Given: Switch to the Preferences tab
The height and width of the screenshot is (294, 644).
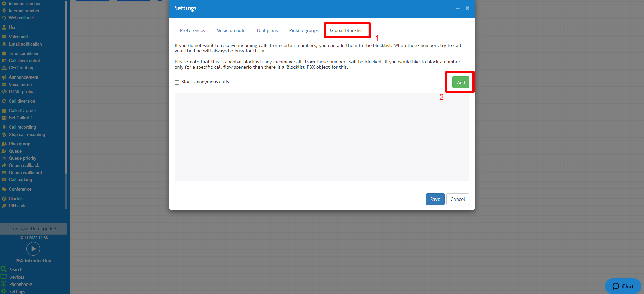Looking at the screenshot, I should coord(193,30).
